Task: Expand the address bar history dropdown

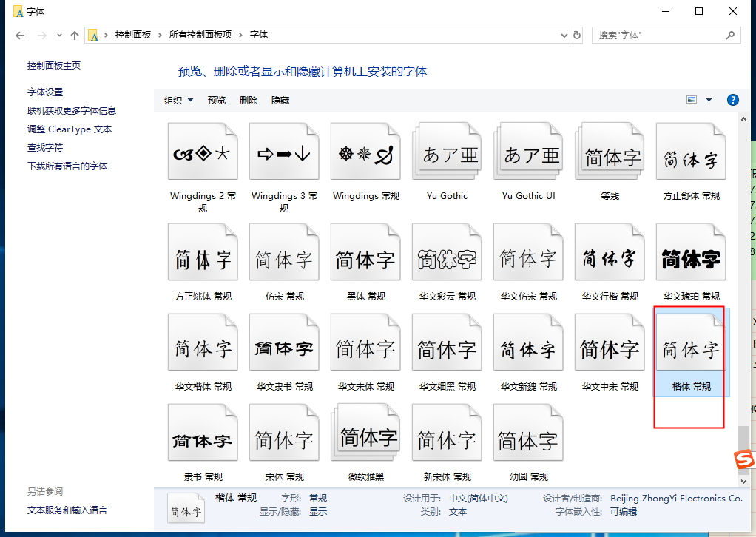Action: [564, 36]
